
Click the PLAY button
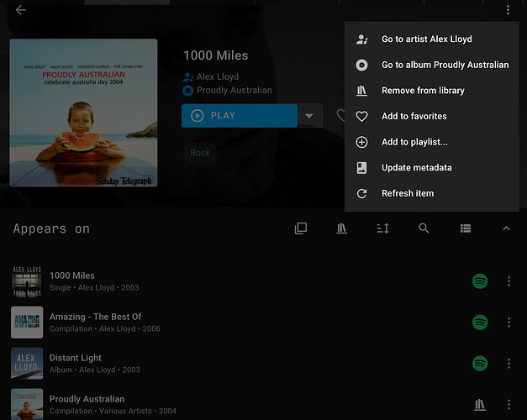240,116
